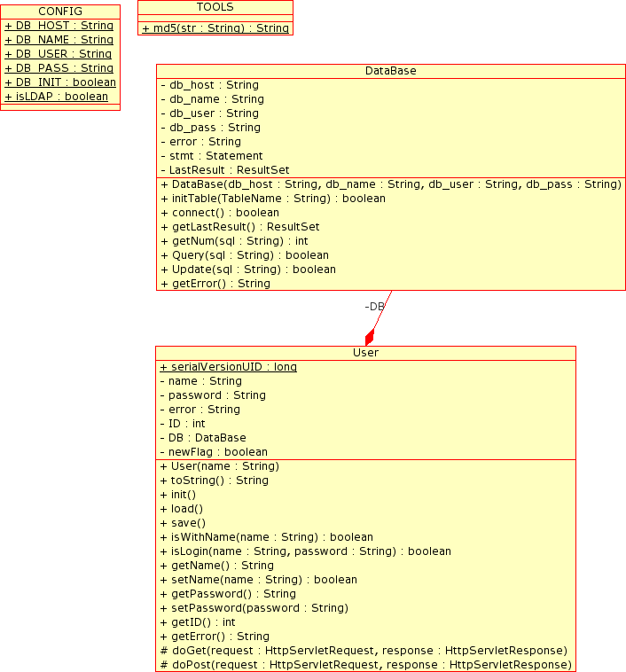This screenshot has width=626, height=672.
Task: Select the getPassword() : String operation
Action: click(x=228, y=594)
